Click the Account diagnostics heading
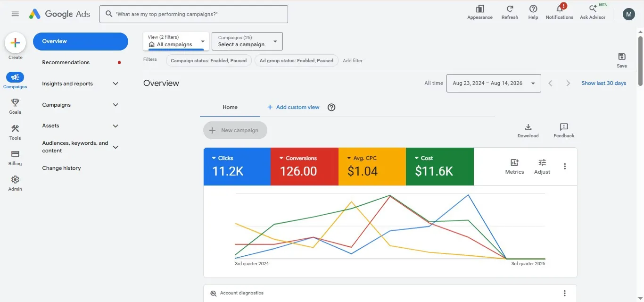 tap(242, 293)
